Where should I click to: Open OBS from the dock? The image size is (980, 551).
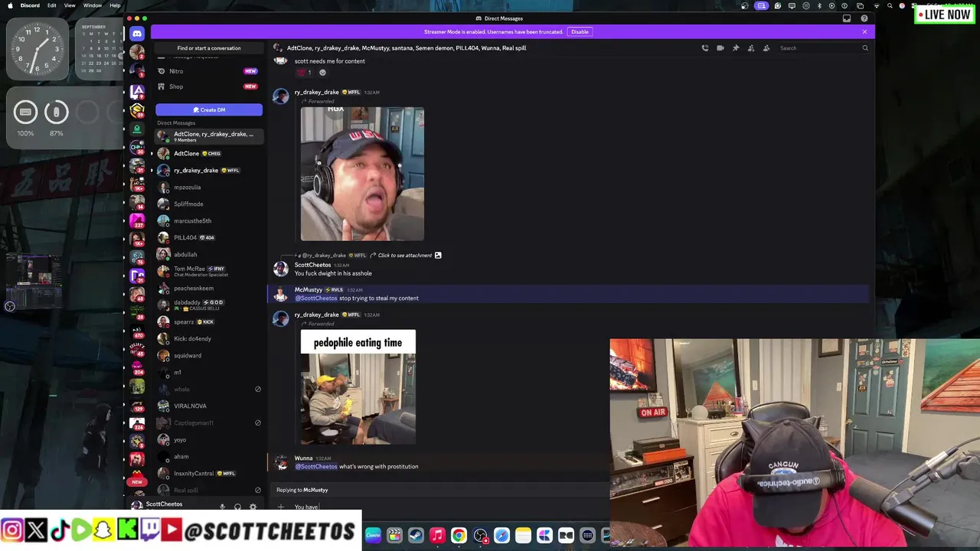coord(480,536)
